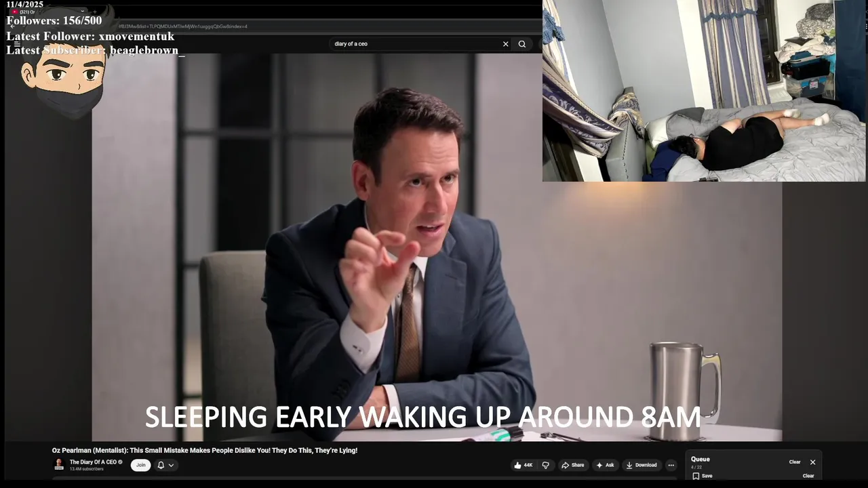Image resolution: width=868 pixels, height=488 pixels.
Task: Click the '4 / 22' queue position text
Action: pos(696,468)
